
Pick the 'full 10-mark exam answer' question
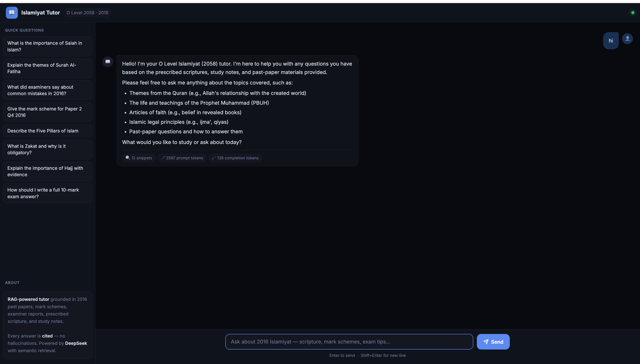click(48, 193)
